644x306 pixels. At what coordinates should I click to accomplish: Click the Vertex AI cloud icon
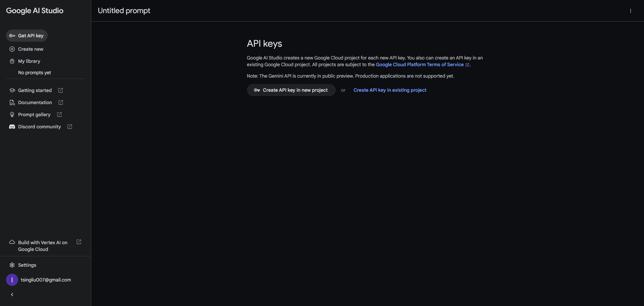tap(12, 242)
